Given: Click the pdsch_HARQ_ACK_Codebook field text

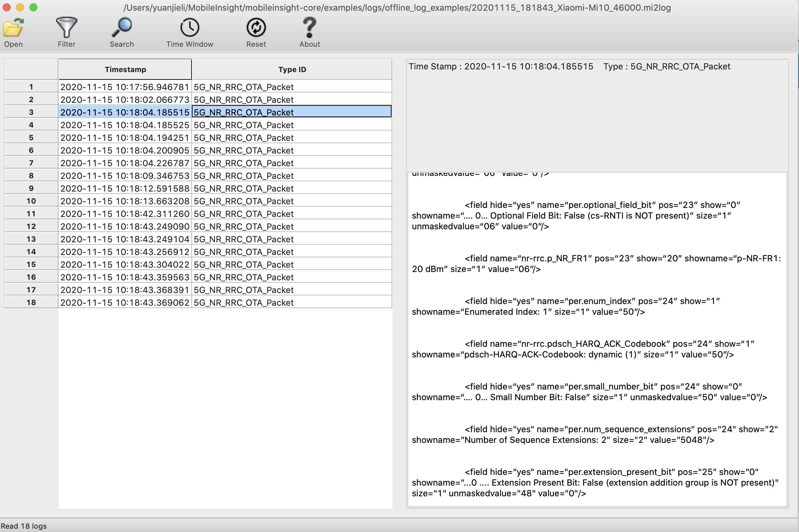Looking at the screenshot, I should tap(583, 349).
